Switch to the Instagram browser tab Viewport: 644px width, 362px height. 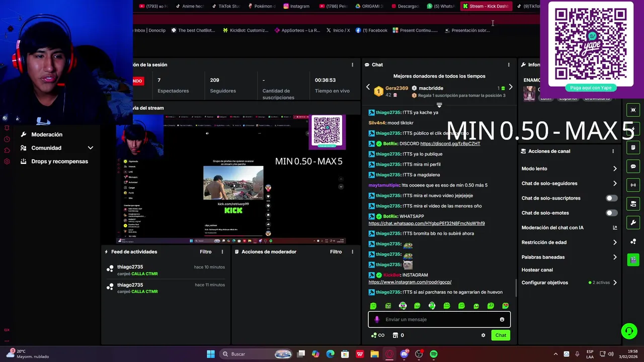pyautogui.click(x=296, y=6)
